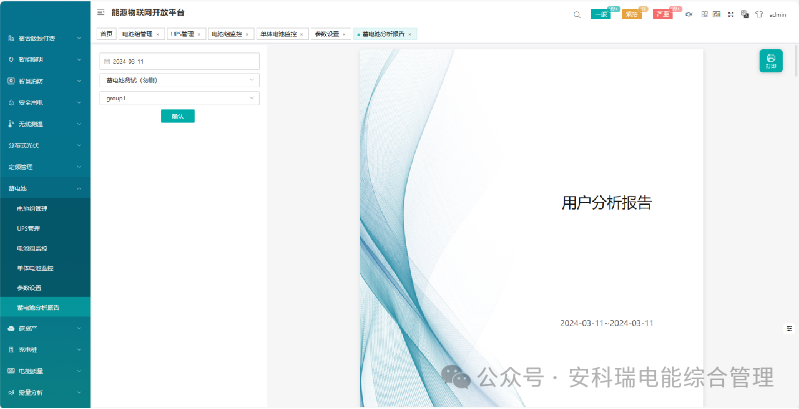The height and width of the screenshot is (409, 799).
Task: Open UPS管理 in the sidebar submenu
Action: 45,228
